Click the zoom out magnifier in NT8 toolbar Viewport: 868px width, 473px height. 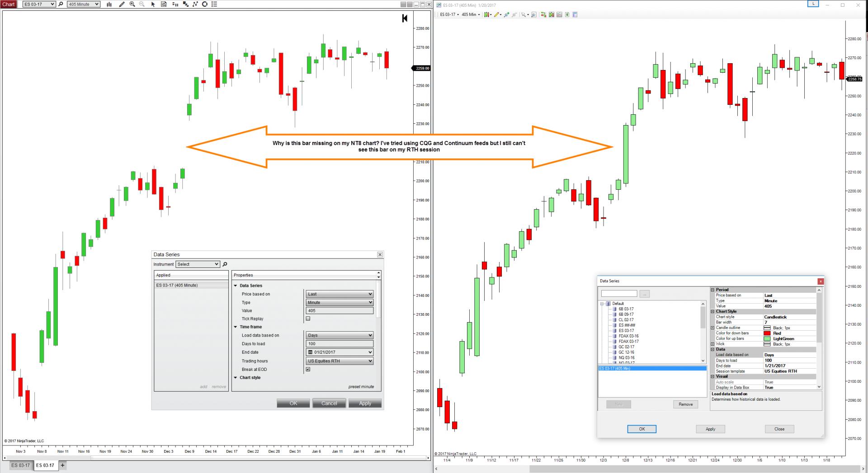point(142,4)
